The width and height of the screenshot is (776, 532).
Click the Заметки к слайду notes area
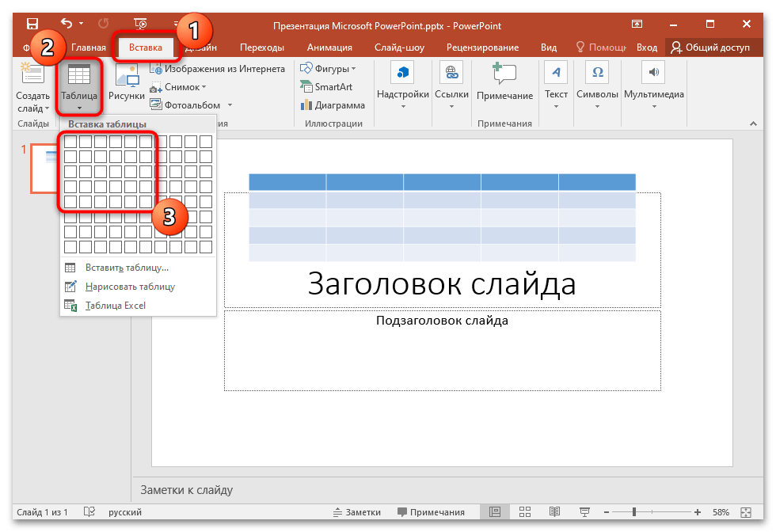coord(187,490)
